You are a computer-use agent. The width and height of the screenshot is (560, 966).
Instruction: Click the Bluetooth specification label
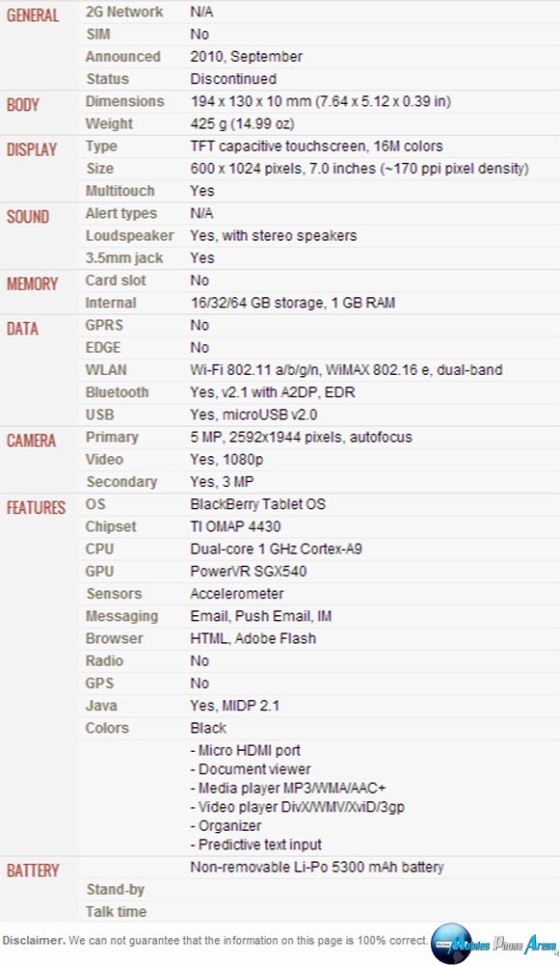(117, 392)
